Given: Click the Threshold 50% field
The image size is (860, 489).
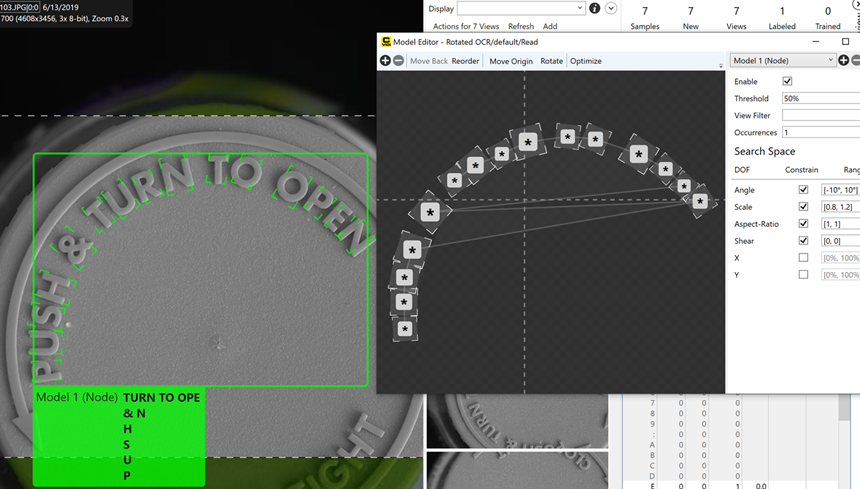Looking at the screenshot, I should [x=820, y=99].
